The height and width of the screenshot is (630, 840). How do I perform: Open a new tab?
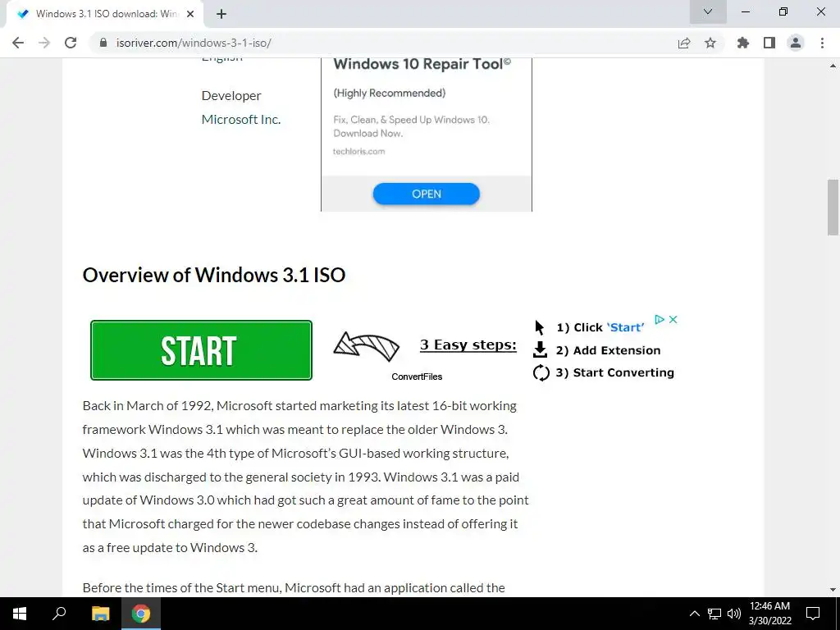coord(221,14)
